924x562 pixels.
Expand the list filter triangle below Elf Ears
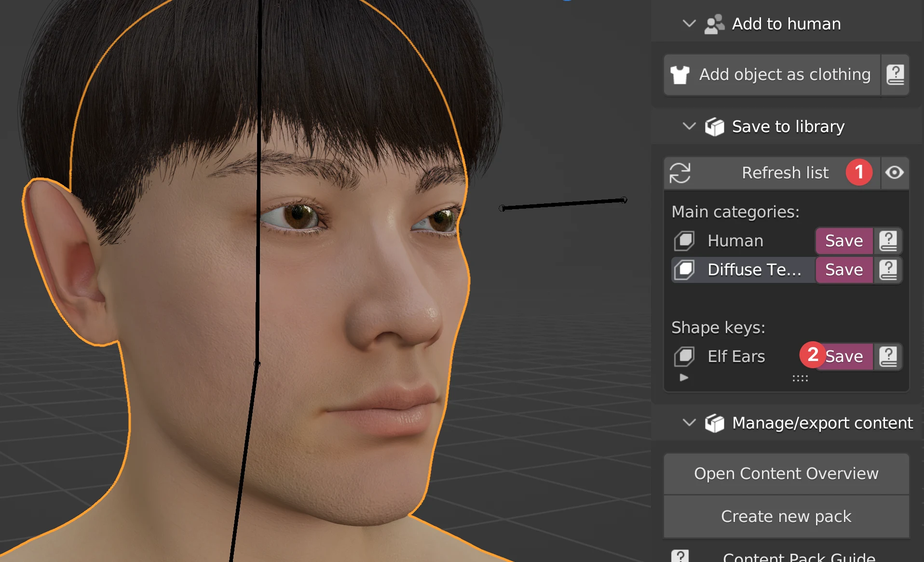[x=684, y=377]
